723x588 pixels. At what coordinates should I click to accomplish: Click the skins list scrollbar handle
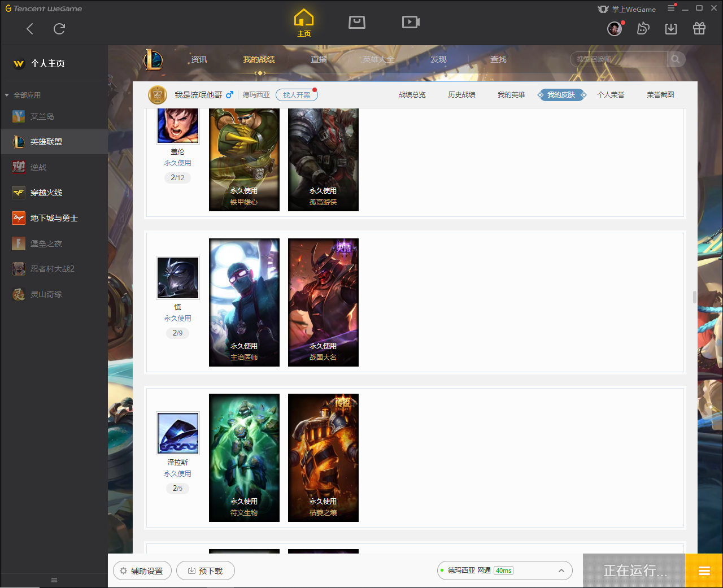coord(694,297)
